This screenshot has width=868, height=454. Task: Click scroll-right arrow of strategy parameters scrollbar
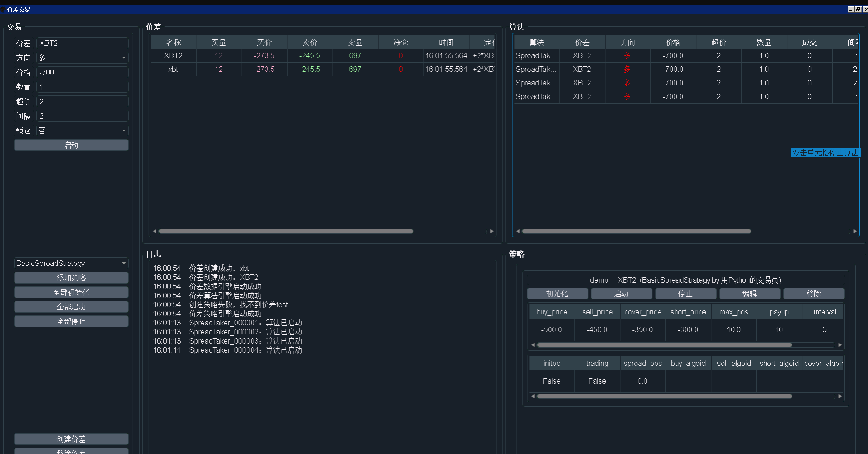coord(840,345)
